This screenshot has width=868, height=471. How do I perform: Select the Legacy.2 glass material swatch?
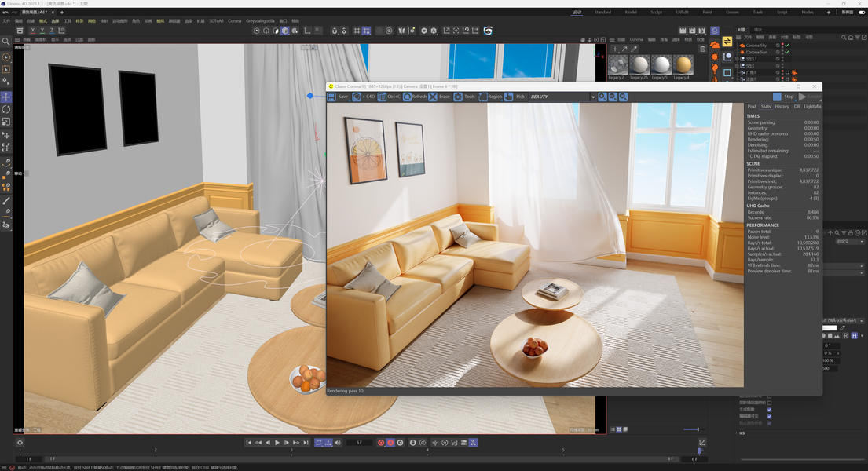point(617,65)
